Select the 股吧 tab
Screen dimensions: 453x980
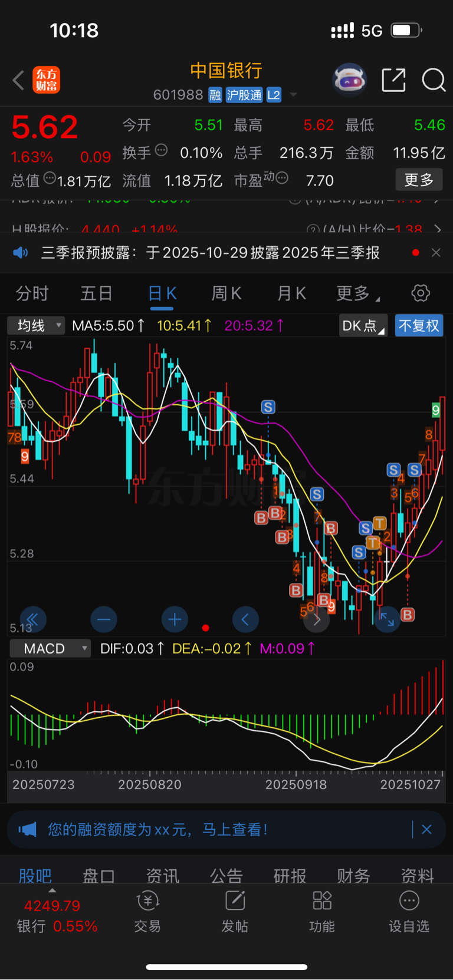[35, 876]
